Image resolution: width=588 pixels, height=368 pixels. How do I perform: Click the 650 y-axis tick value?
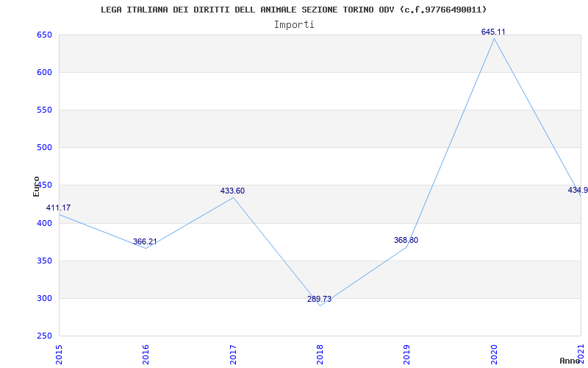pos(44,35)
